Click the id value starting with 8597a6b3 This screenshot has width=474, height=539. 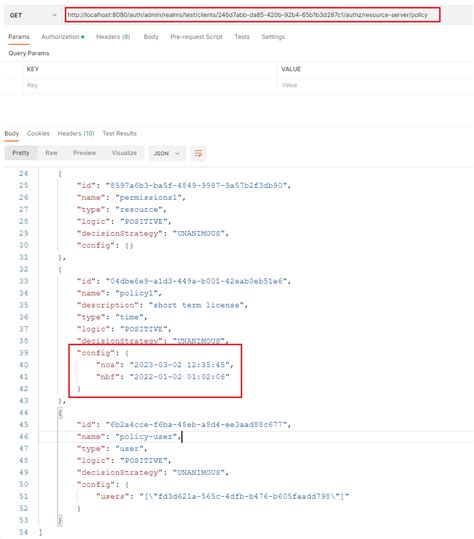point(196,186)
